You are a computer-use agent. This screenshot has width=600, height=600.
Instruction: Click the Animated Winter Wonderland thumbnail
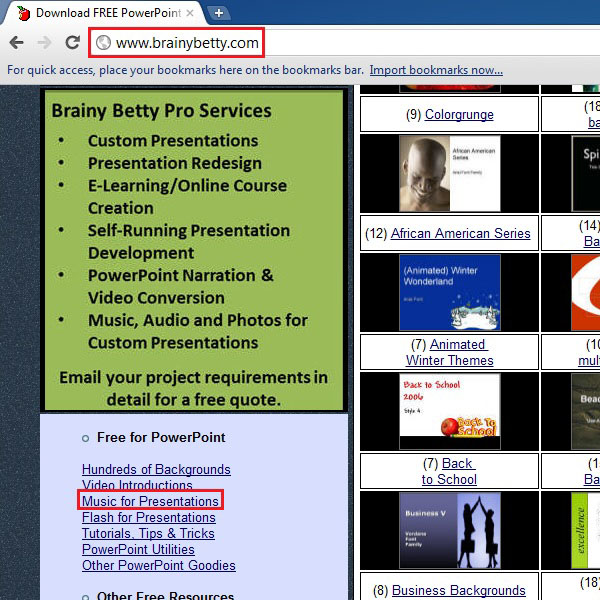click(x=450, y=292)
